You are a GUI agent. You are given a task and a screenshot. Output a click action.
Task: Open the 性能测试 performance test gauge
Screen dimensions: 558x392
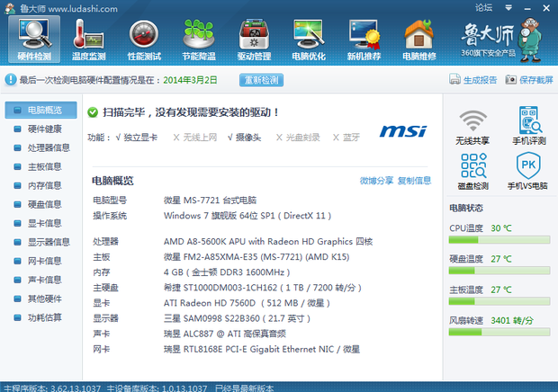point(144,40)
